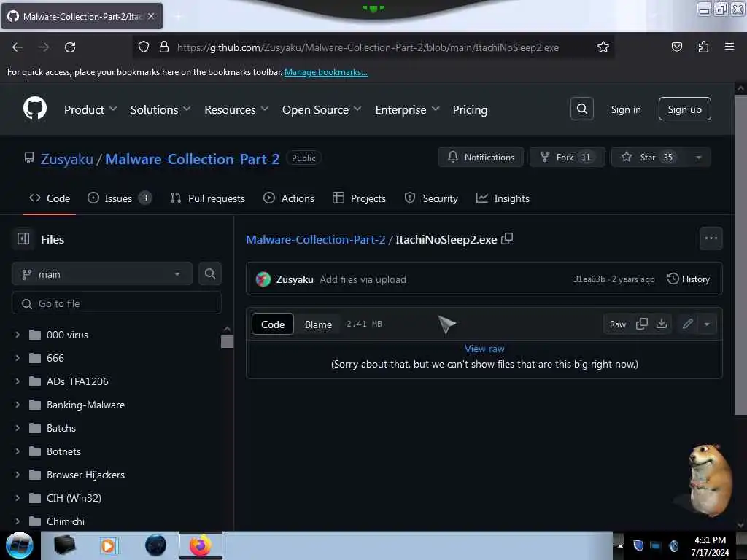Viewport: 747px width, 560px height.
Task: Expand the 000 virus folder
Action: (x=18, y=335)
